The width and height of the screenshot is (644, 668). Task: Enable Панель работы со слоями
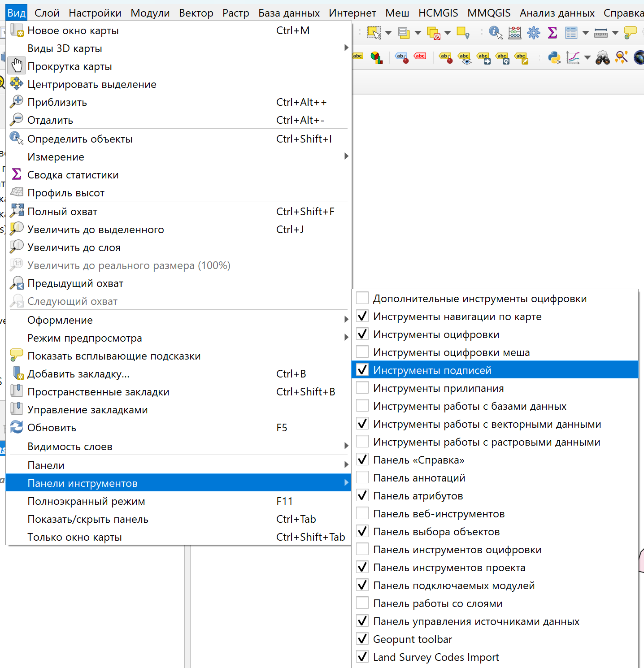[362, 603]
